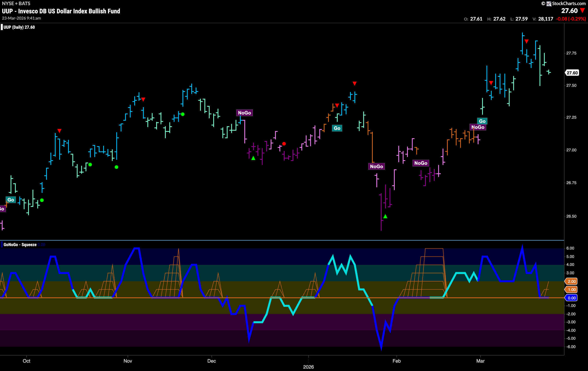This screenshot has width=588, height=371.
Task: Click the NoGo label at the late-January drop
Action: (x=376, y=167)
